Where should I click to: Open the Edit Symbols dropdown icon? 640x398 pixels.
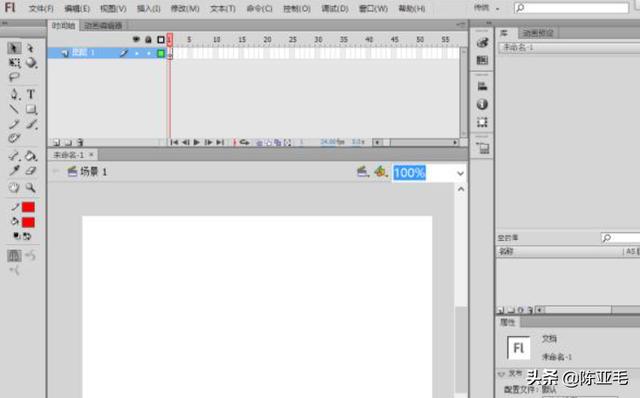380,172
